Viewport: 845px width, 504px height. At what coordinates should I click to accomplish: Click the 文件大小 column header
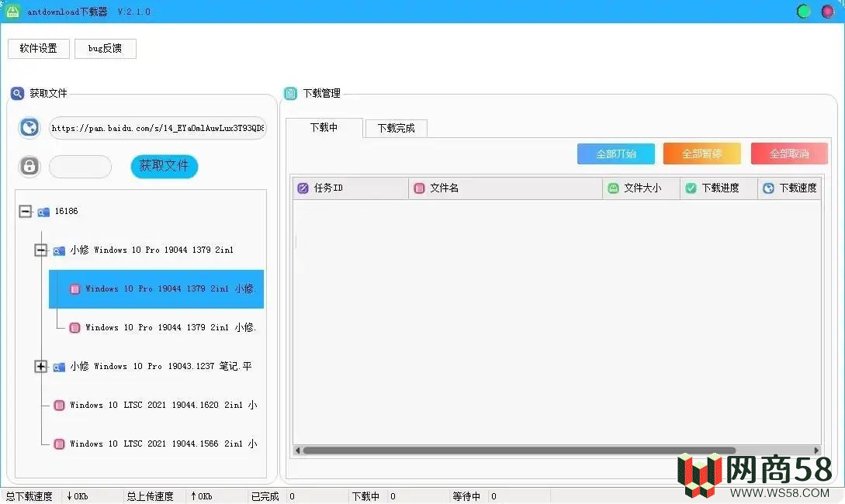pos(641,188)
